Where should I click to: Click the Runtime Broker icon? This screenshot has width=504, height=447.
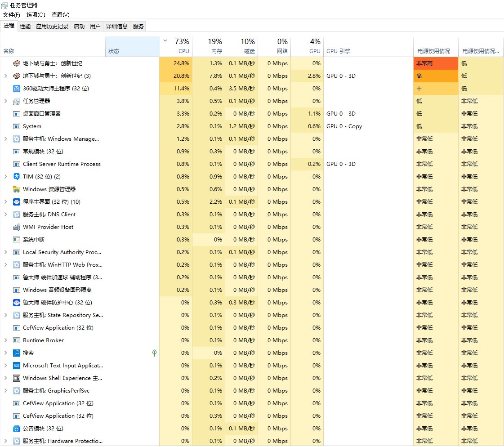click(16, 340)
